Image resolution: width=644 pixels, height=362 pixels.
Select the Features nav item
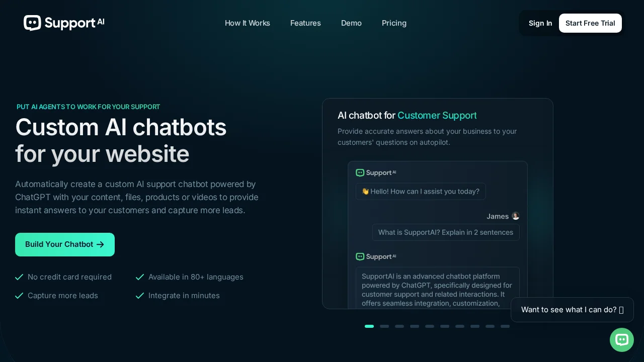tap(305, 23)
